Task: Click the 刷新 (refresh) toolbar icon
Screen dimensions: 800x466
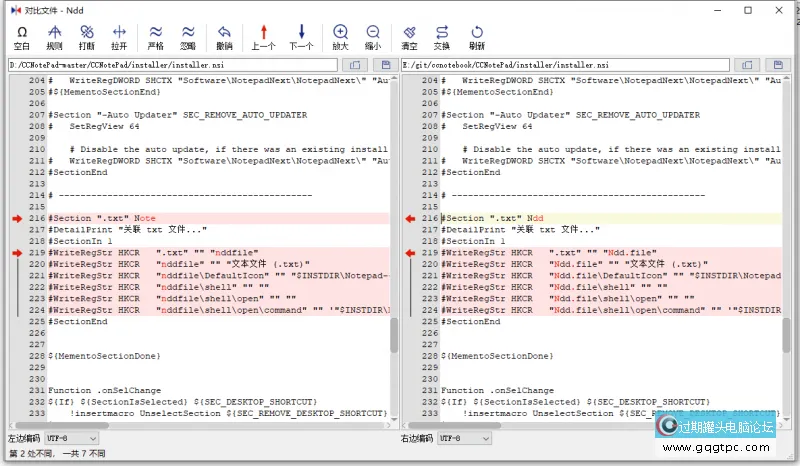Action: click(x=477, y=37)
